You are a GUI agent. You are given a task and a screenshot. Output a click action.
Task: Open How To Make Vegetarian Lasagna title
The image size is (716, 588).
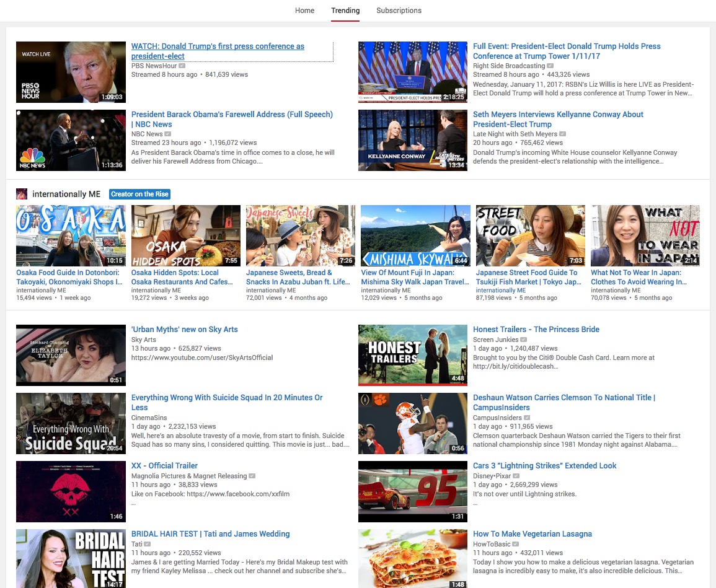point(533,533)
